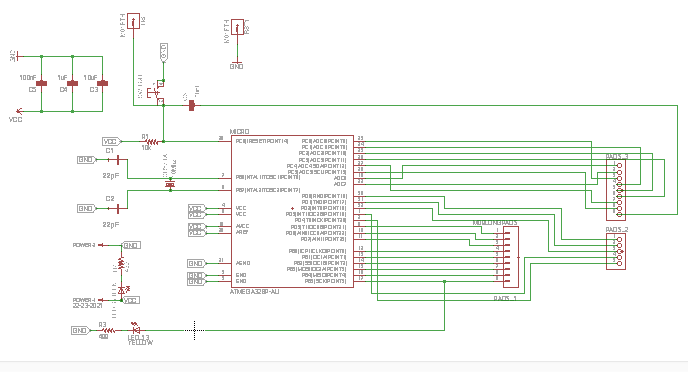Select the PADS_3 header component
The image size is (688, 372).
[616, 190]
